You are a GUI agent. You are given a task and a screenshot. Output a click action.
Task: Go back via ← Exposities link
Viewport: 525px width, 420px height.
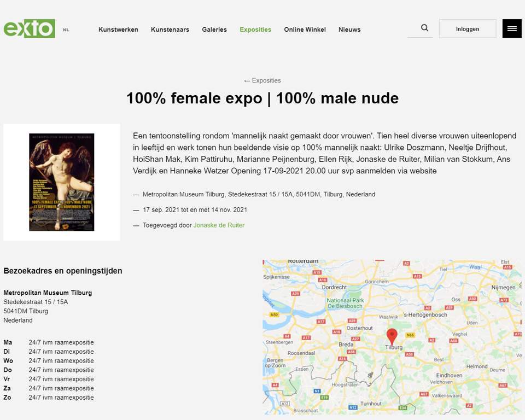[x=262, y=80]
